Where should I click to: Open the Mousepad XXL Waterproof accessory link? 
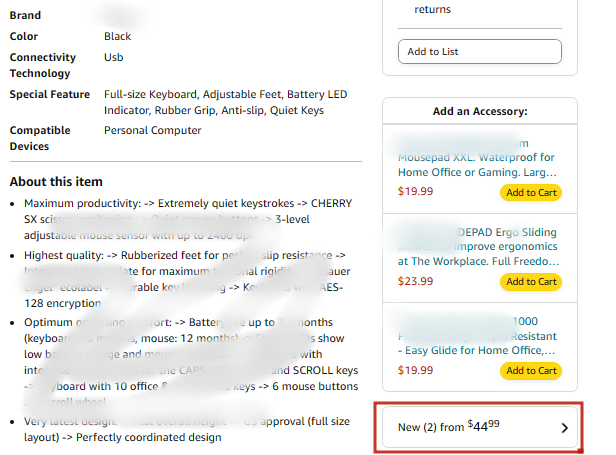[462, 158]
